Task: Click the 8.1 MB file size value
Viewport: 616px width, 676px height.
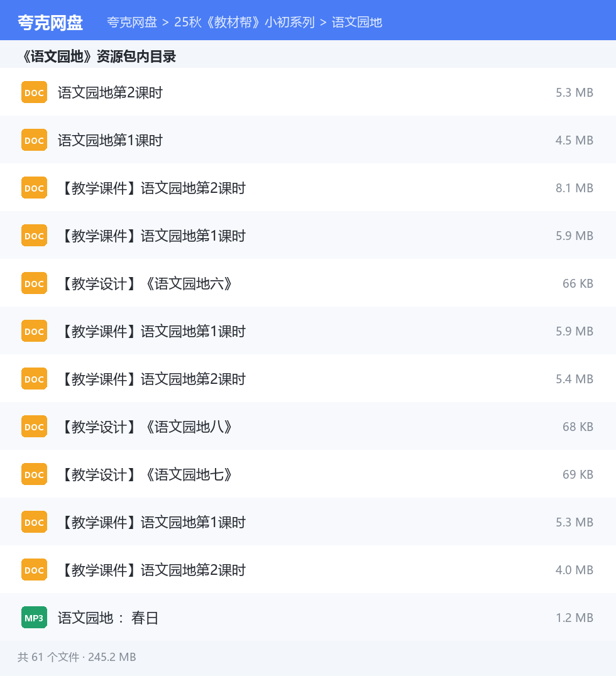Action: [x=574, y=188]
